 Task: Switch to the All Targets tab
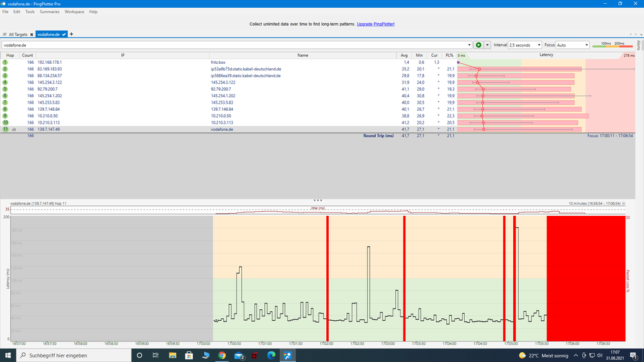[17, 35]
